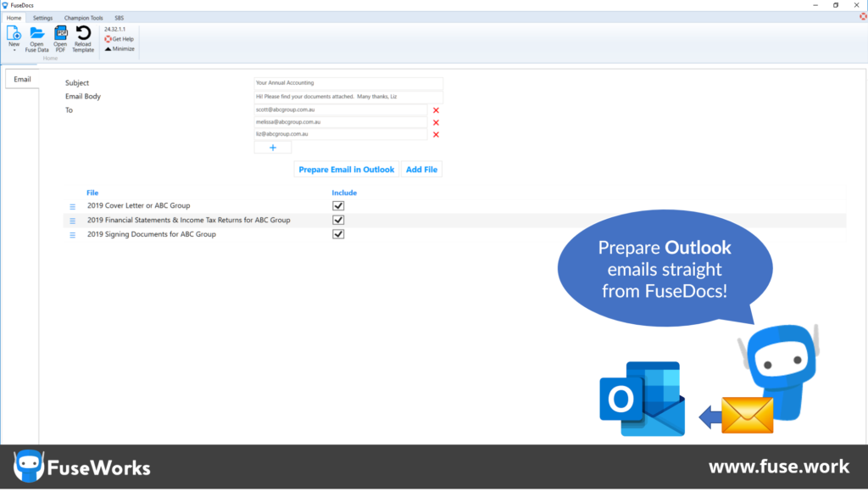Screen dimensions: 868x492
Task: Uncheck Include for 2019 Signing Documents
Action: pos(338,234)
